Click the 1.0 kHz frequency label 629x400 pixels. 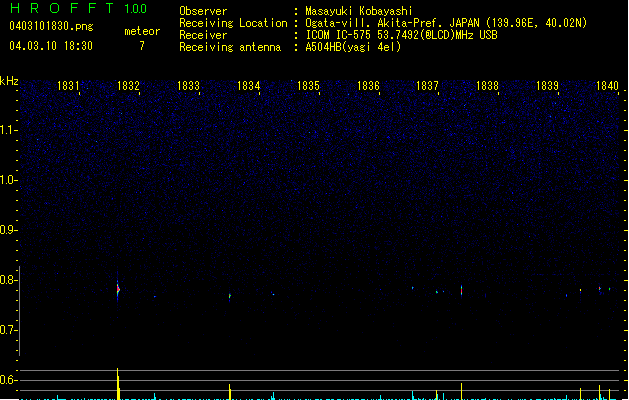(9, 180)
